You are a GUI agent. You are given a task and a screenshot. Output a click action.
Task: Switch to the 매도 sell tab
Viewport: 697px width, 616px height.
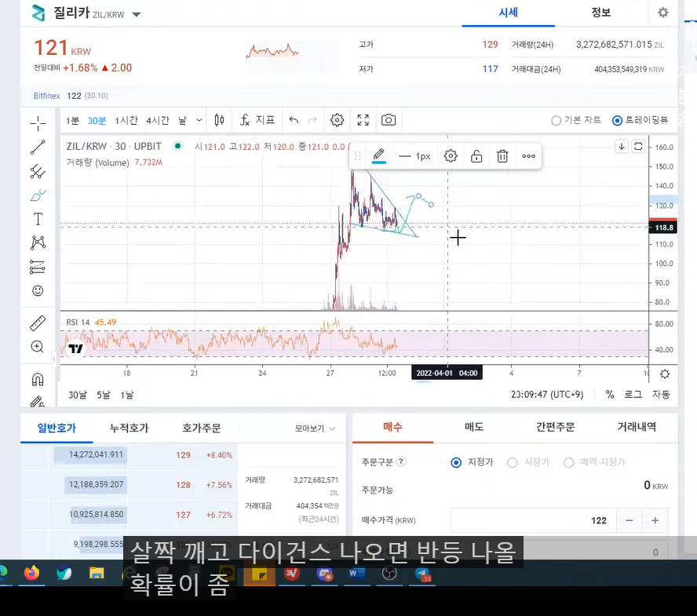pyautogui.click(x=474, y=427)
